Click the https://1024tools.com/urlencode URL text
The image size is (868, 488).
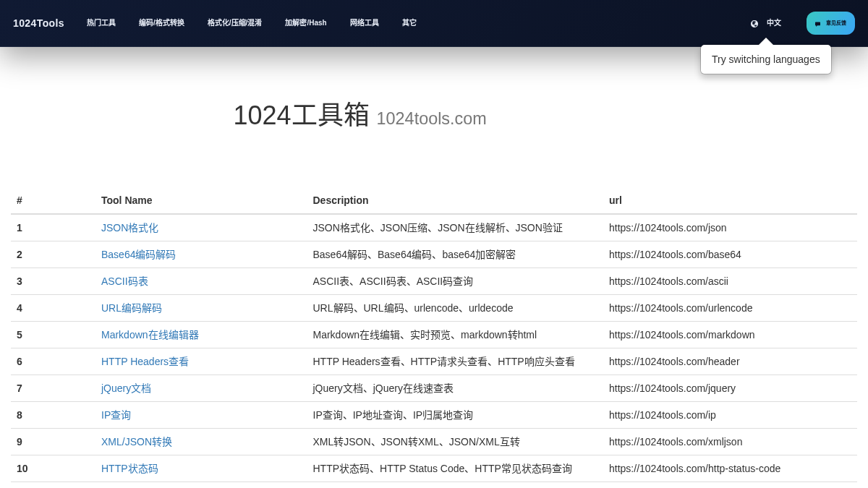point(681,308)
